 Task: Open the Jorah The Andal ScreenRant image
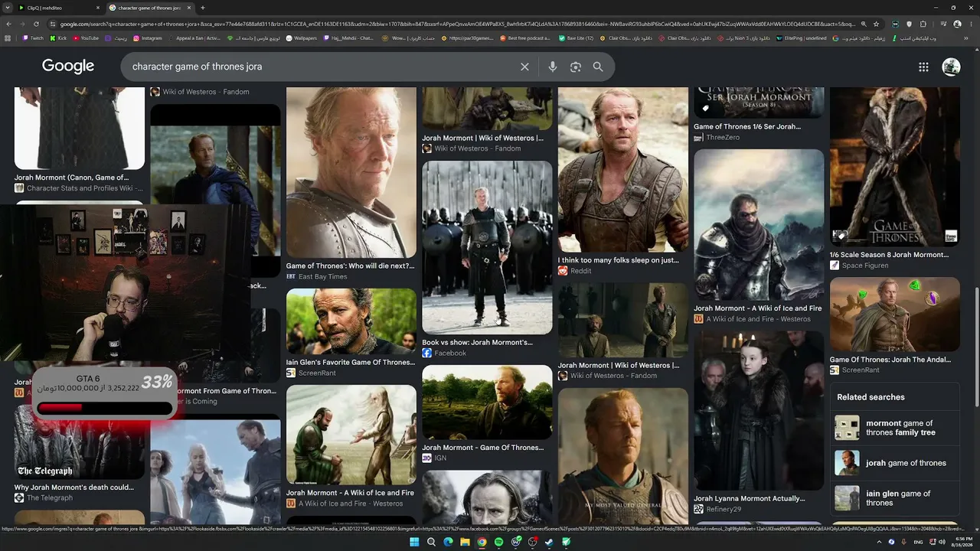(895, 315)
